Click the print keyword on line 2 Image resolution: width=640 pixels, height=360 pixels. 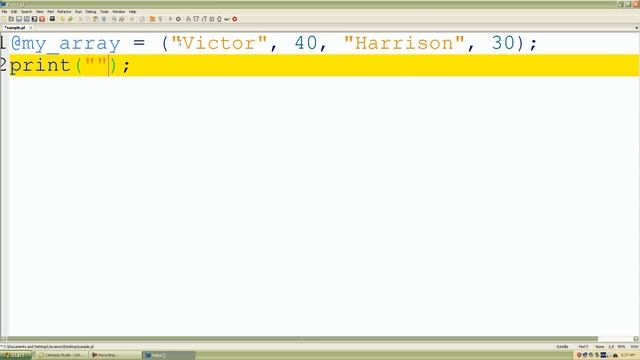[x=40, y=65]
